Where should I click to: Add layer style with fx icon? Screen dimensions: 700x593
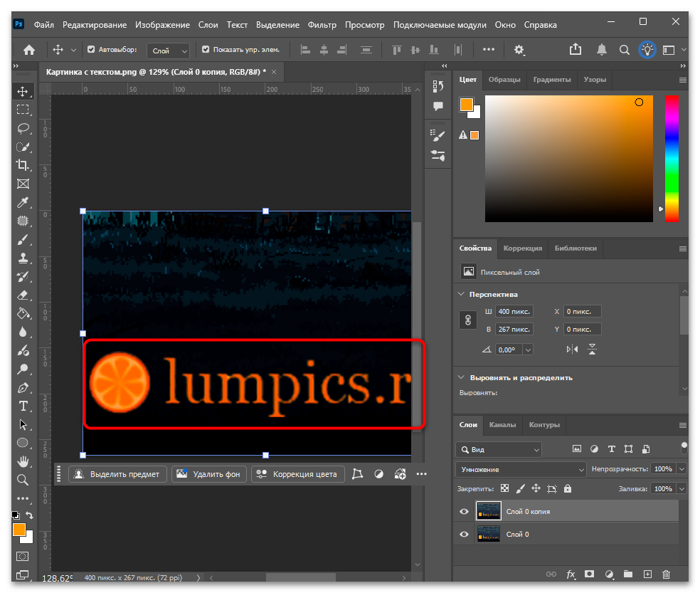[571, 574]
